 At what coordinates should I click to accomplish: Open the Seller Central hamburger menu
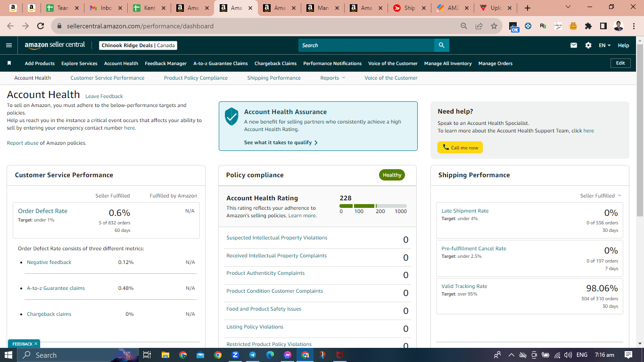(9, 45)
